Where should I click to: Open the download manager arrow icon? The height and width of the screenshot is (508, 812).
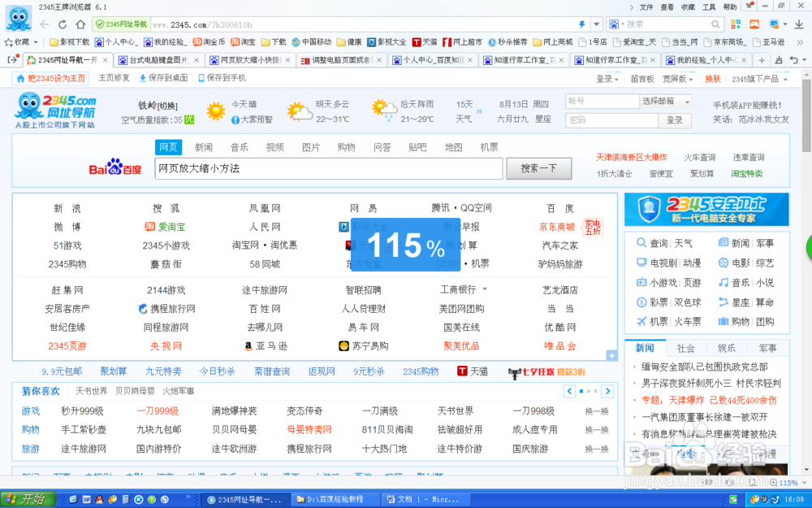click(x=799, y=24)
